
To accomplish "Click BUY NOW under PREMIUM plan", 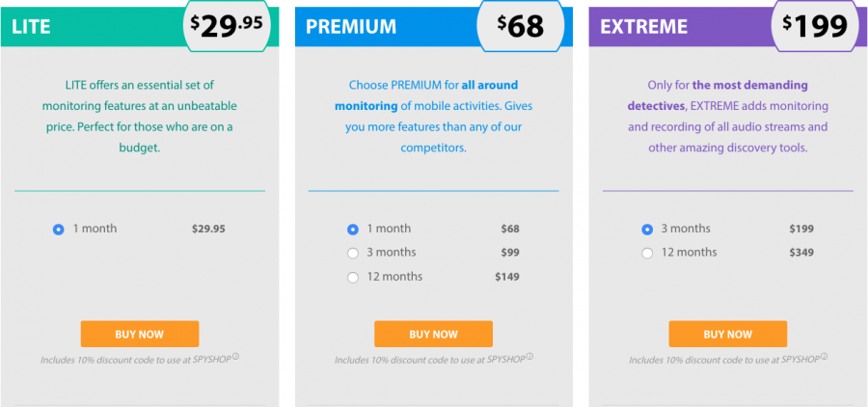I will [433, 334].
